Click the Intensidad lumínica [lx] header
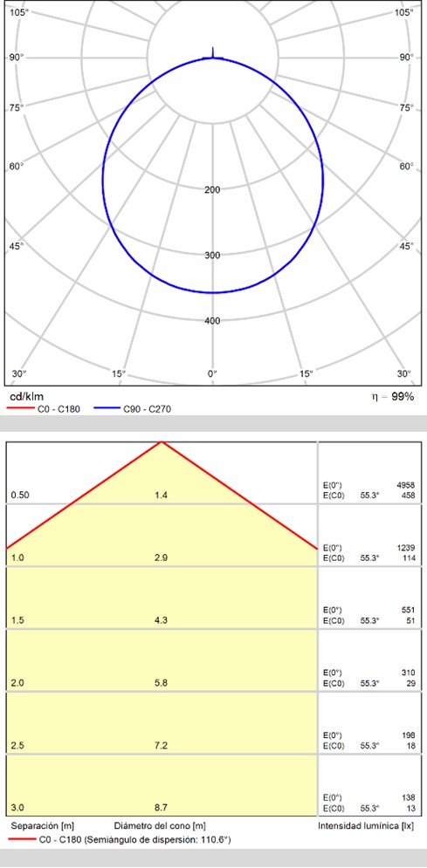The height and width of the screenshot is (868, 427). 366,826
